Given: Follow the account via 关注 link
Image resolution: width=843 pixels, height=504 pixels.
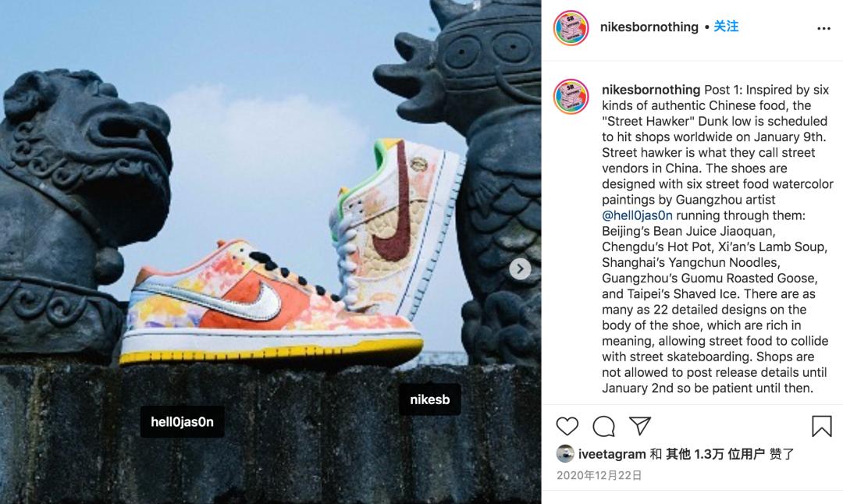Looking at the screenshot, I should (x=726, y=27).
